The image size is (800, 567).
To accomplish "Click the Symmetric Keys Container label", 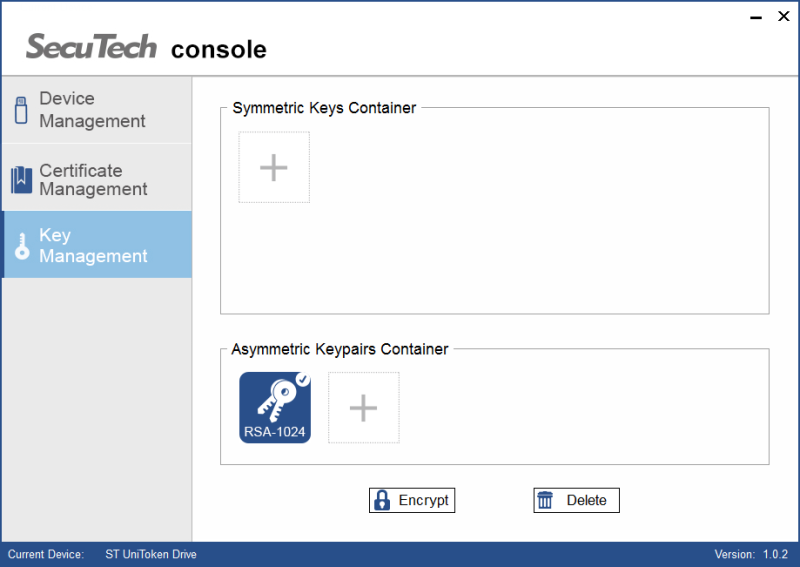I will [324, 108].
